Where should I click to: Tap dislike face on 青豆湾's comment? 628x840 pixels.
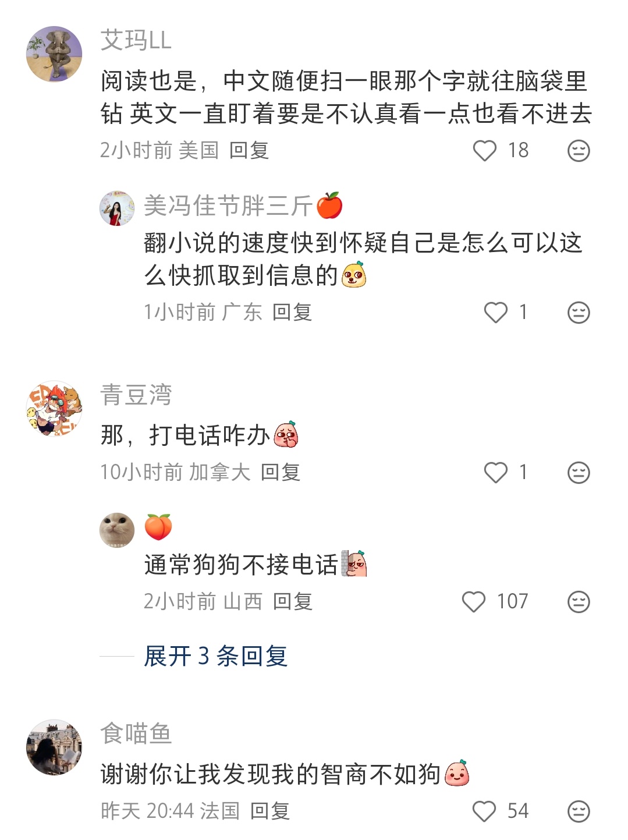point(579,472)
